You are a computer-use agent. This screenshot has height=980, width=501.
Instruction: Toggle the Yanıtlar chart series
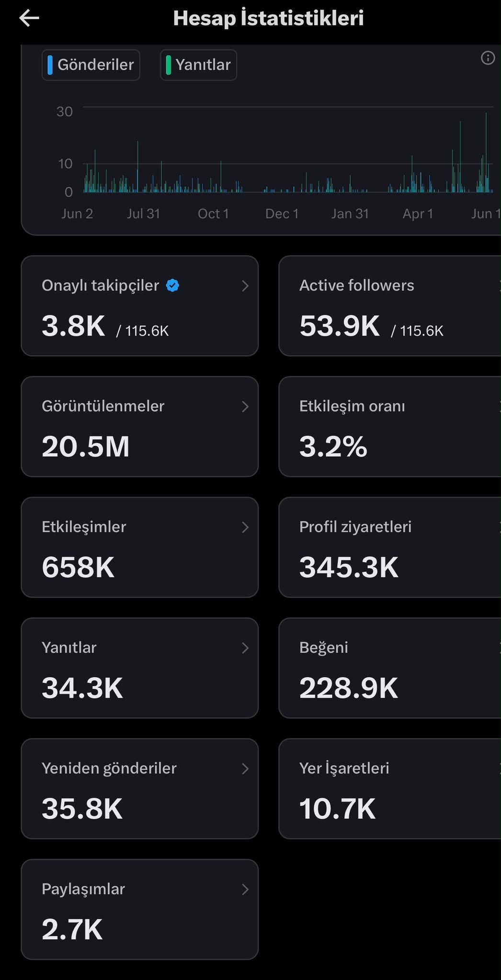[198, 65]
